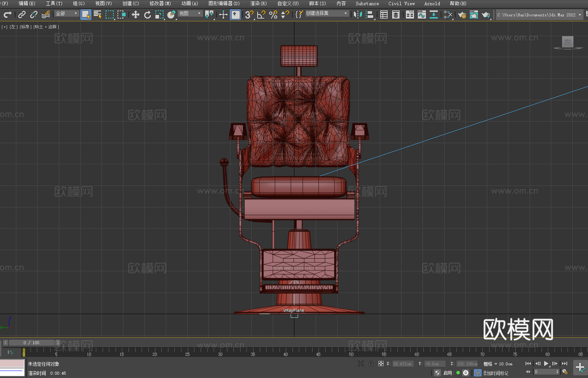Step to previous frame

pos(537,364)
